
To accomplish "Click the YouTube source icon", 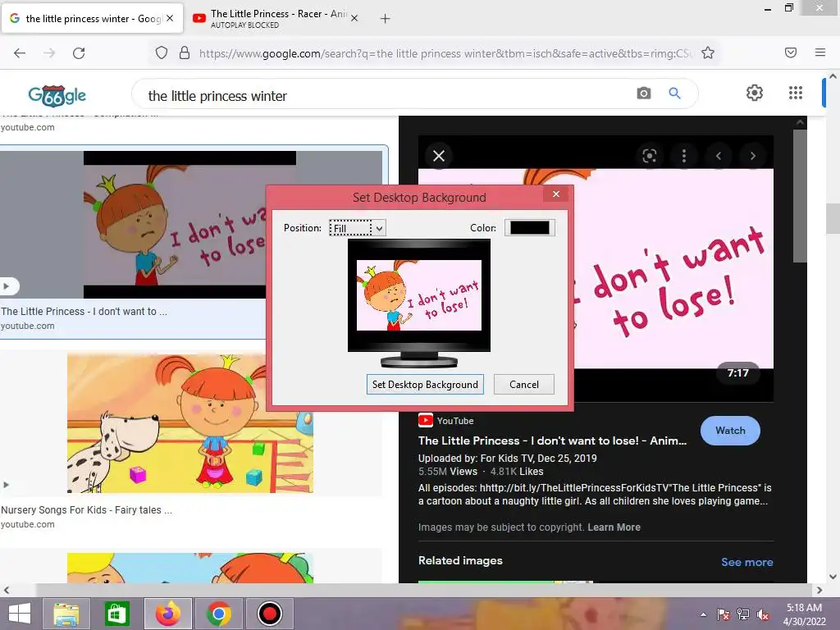I will click(x=426, y=420).
